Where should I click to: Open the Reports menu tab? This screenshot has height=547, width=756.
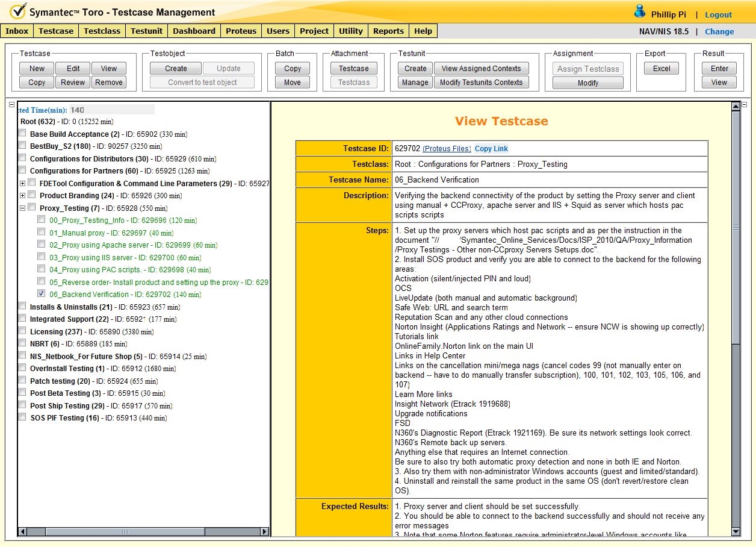point(388,31)
